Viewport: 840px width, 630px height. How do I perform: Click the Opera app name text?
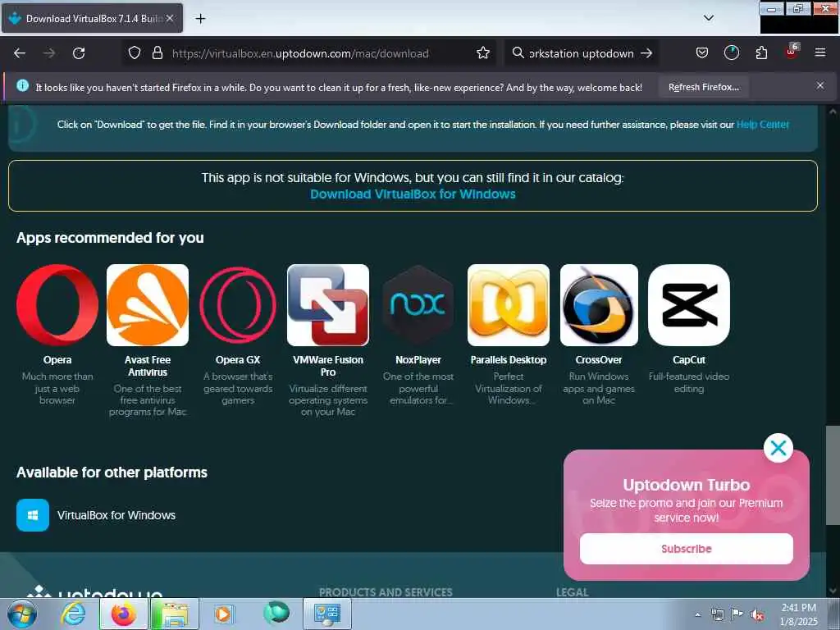click(x=57, y=360)
